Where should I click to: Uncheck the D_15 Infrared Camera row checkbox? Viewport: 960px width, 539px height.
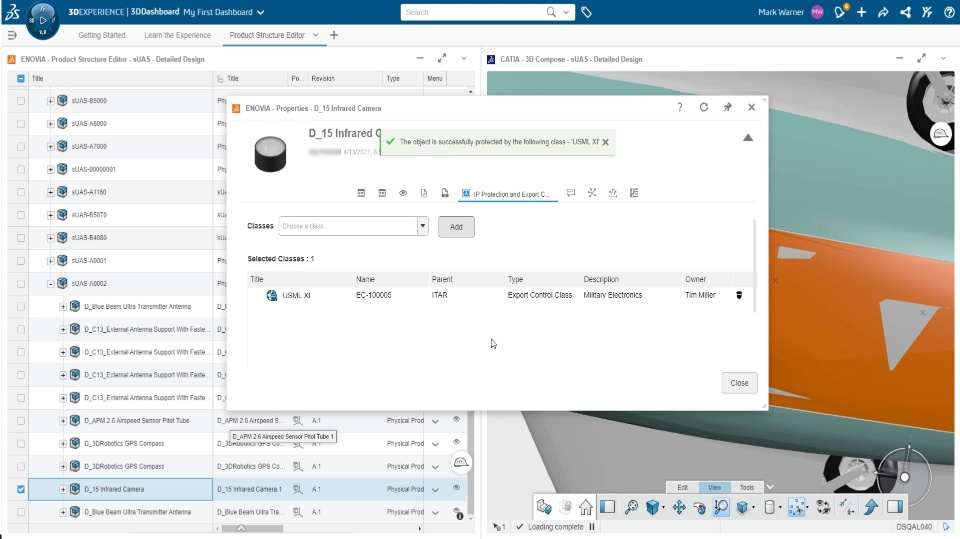coord(21,489)
